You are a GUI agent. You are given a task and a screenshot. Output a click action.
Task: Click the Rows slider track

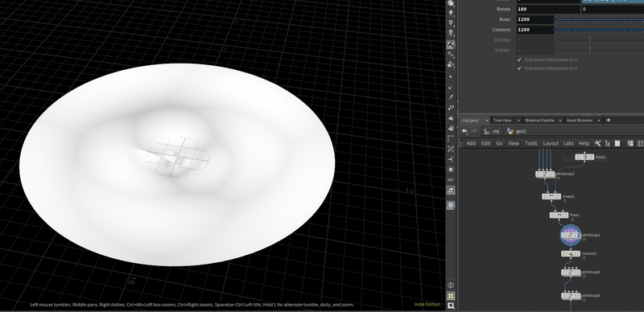[x=600, y=19]
